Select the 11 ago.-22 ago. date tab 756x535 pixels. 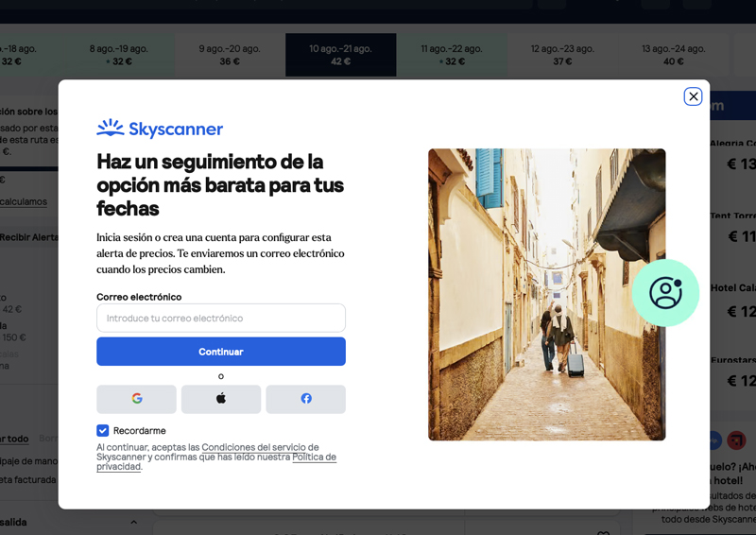452,55
